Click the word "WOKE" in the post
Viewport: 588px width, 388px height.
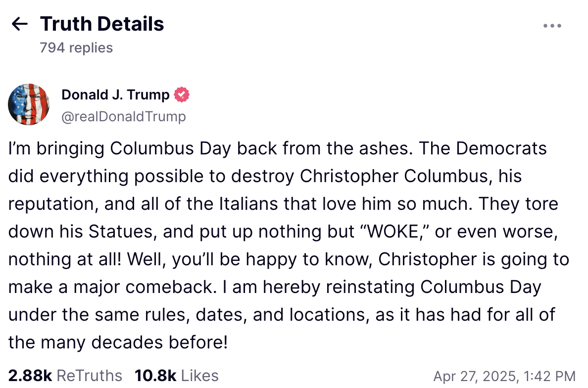[392, 232]
